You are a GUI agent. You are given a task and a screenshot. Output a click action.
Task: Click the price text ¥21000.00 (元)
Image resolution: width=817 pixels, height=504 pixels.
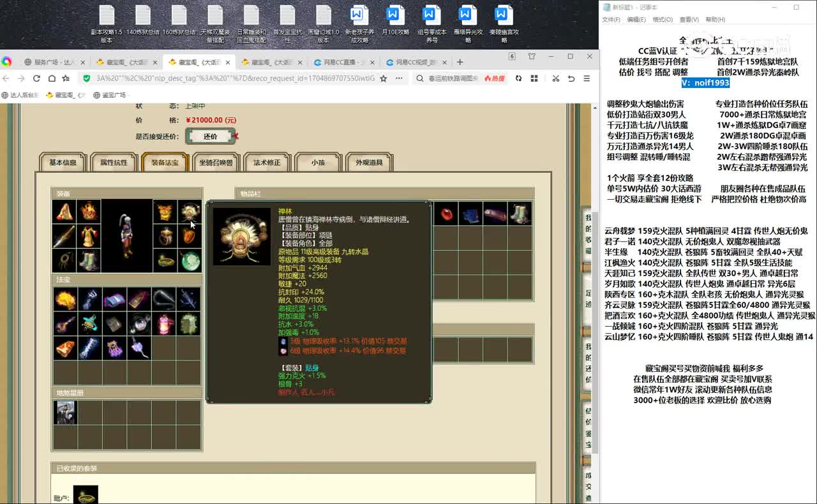(211, 120)
